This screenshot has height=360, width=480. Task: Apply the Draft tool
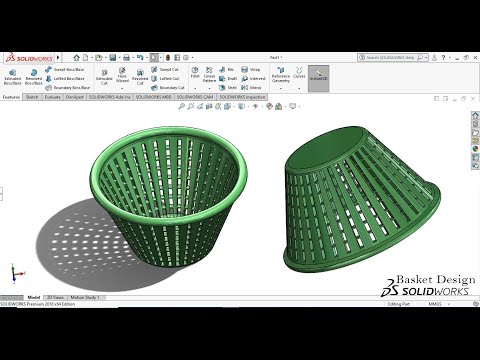[x=228, y=78]
